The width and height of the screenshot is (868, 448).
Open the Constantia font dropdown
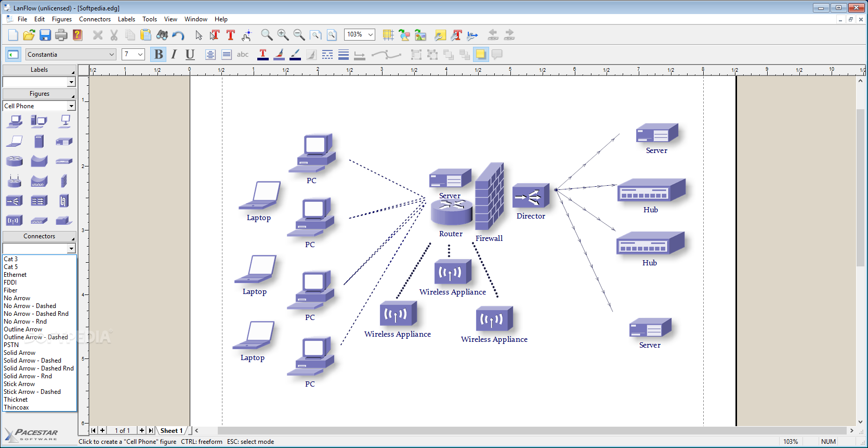(111, 54)
